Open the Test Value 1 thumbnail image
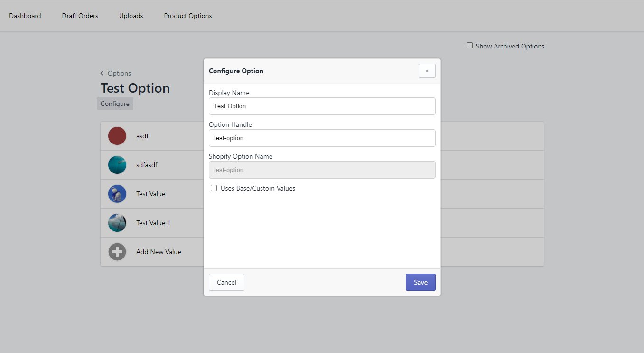 (x=117, y=223)
